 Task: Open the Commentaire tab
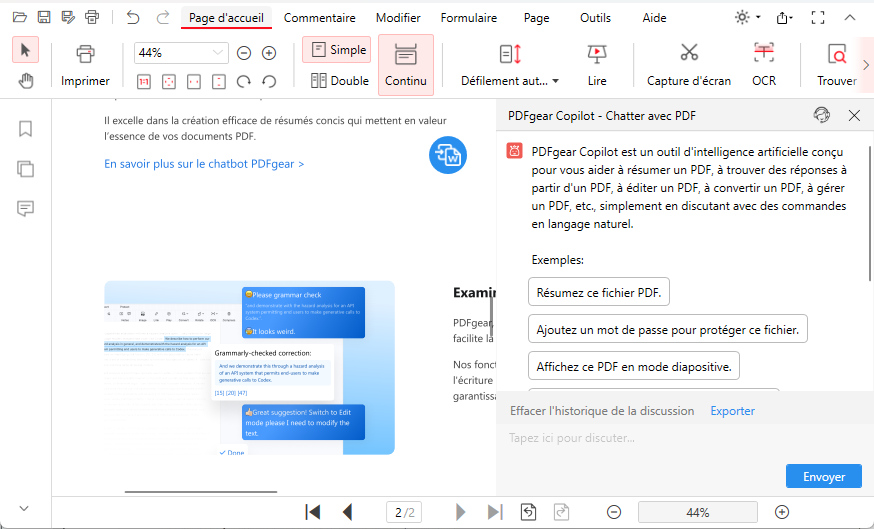tap(319, 18)
